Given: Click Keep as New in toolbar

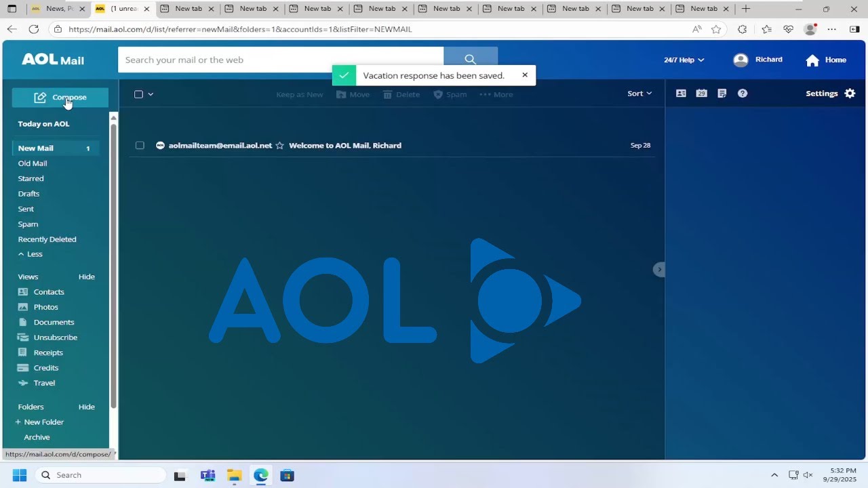Looking at the screenshot, I should 300,95.
